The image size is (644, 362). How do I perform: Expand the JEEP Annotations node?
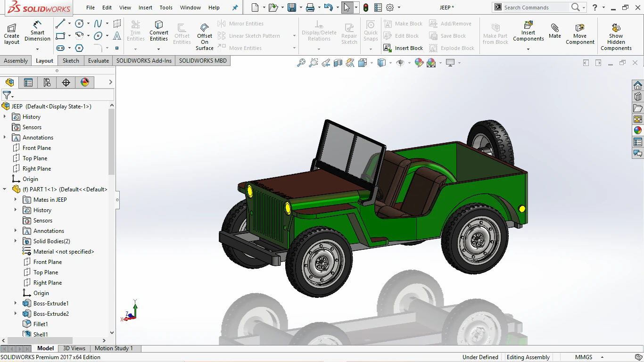[5, 137]
